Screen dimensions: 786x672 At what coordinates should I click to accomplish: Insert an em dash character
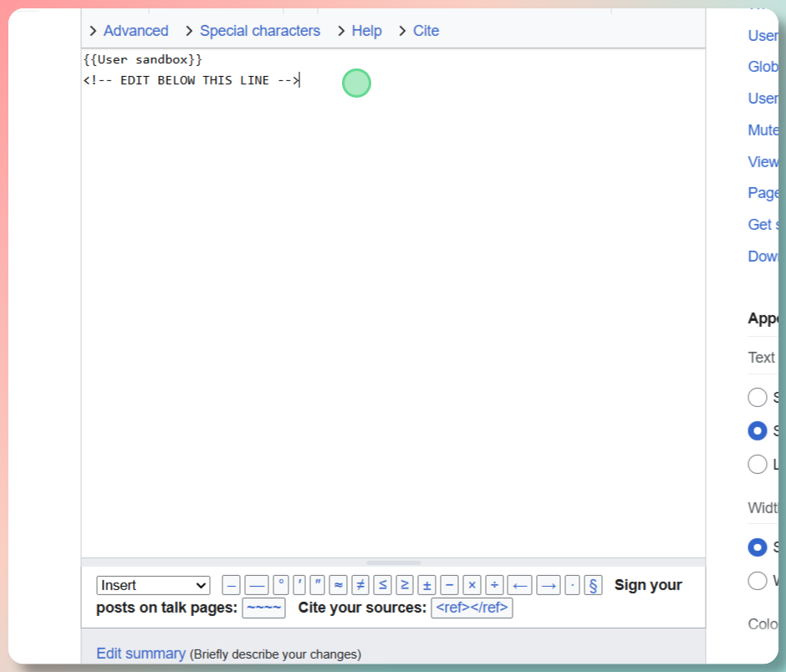pos(257,585)
